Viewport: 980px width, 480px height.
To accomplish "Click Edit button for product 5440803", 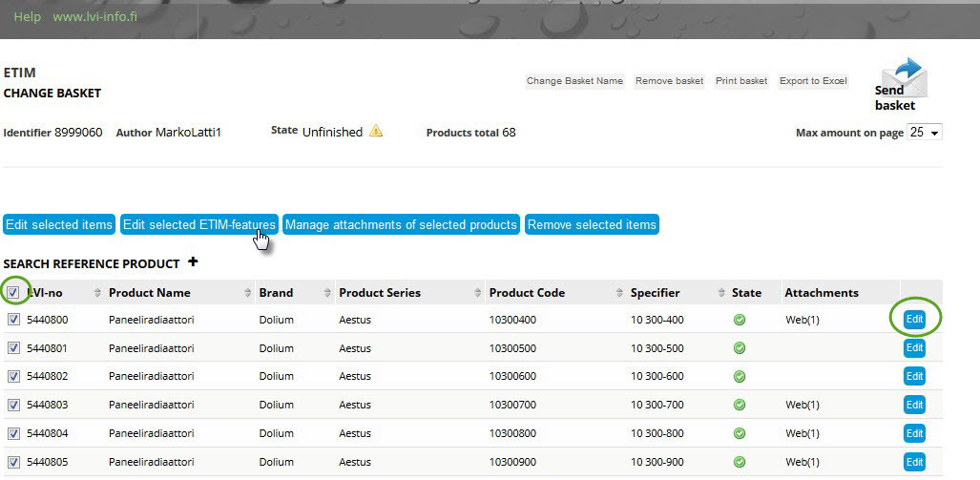I will pyautogui.click(x=914, y=405).
